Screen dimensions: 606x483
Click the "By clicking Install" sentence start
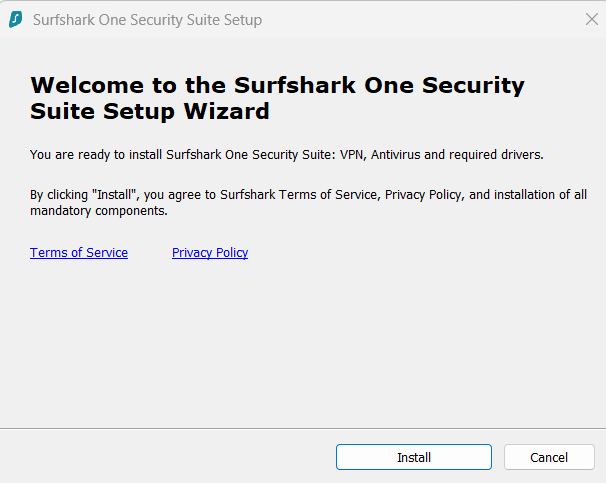88,195
